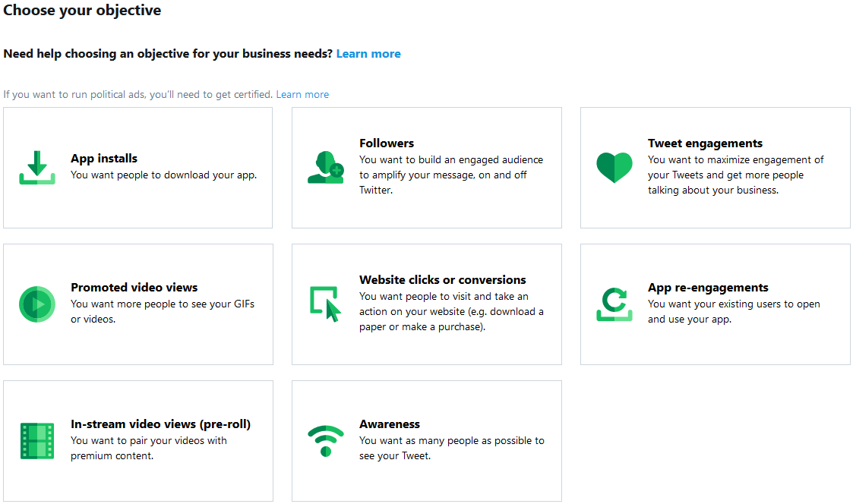
Task: Open Learn more about choosing an objective
Action: pyautogui.click(x=368, y=54)
